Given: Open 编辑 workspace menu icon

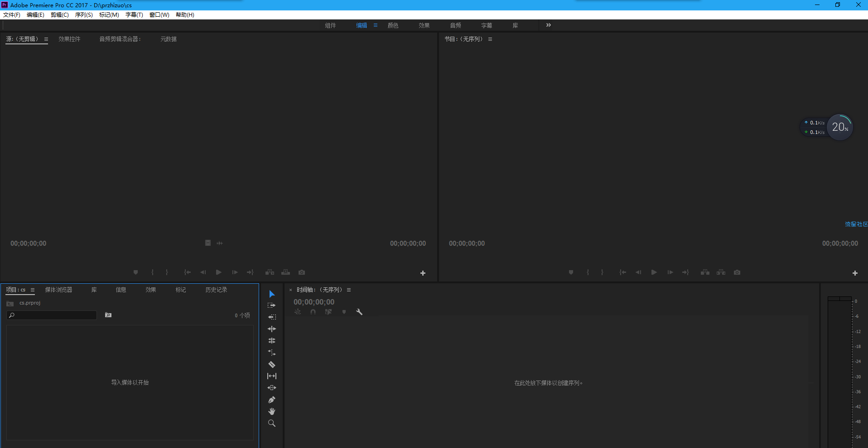Looking at the screenshot, I should point(376,25).
